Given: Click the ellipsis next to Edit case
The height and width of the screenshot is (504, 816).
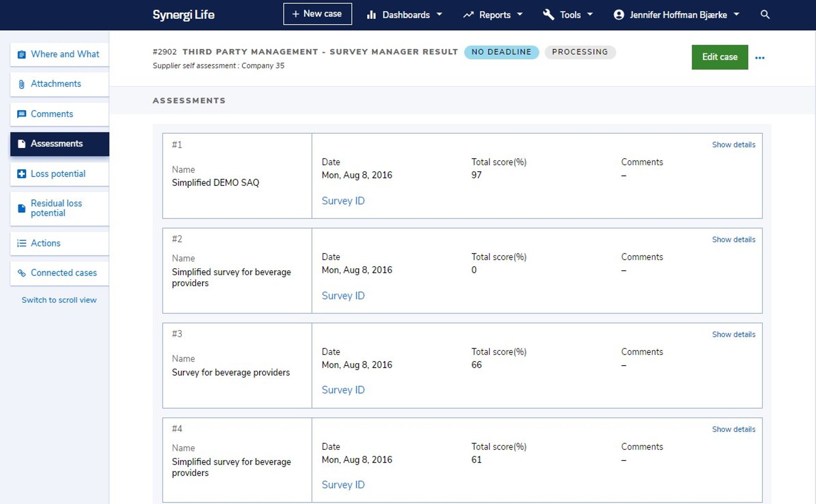Looking at the screenshot, I should pos(760,57).
